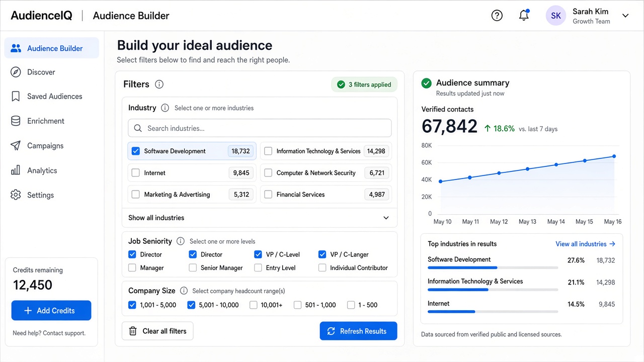Expand the Show all industries row
This screenshot has width=644, height=362.
[260, 218]
